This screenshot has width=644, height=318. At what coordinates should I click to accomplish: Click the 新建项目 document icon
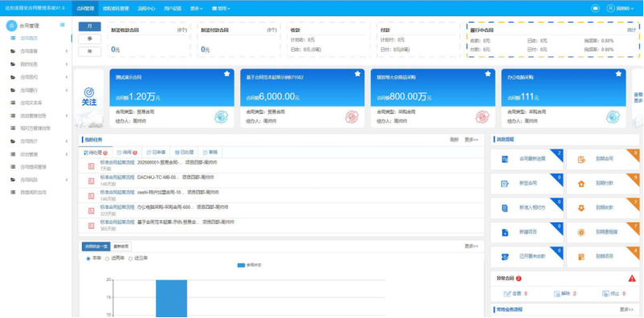(x=505, y=233)
